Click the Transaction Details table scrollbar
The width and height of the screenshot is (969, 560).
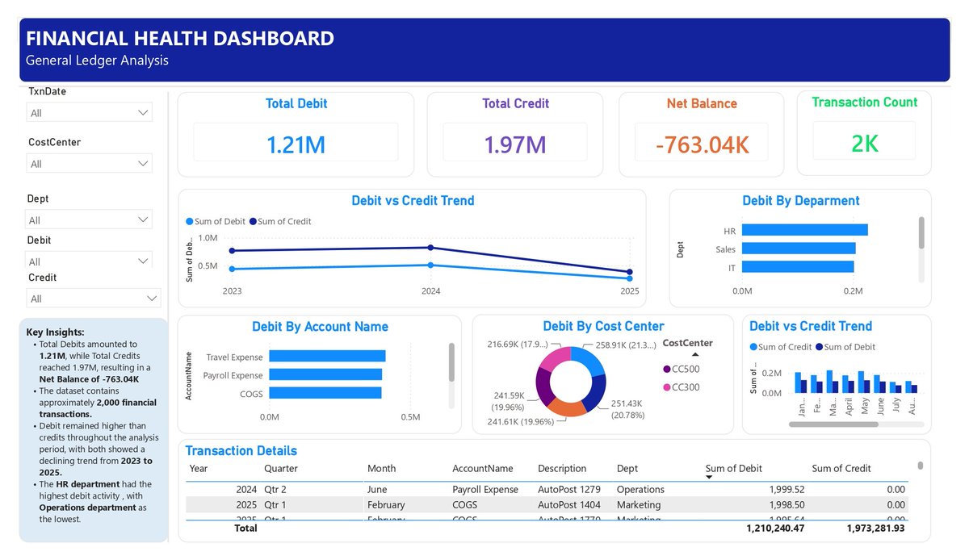[921, 465]
